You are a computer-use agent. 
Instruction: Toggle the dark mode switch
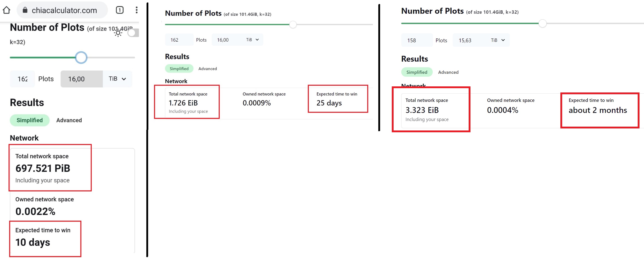coord(133,33)
